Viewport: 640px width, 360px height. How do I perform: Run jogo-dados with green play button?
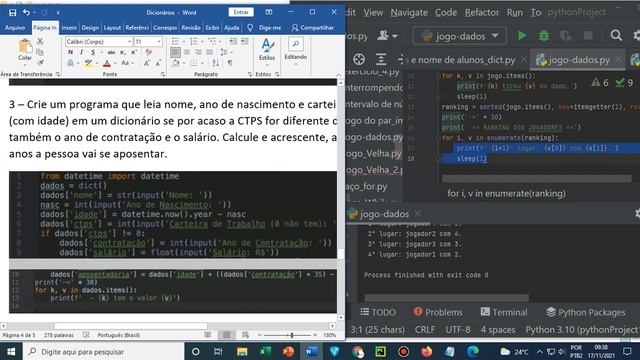[x=522, y=36]
